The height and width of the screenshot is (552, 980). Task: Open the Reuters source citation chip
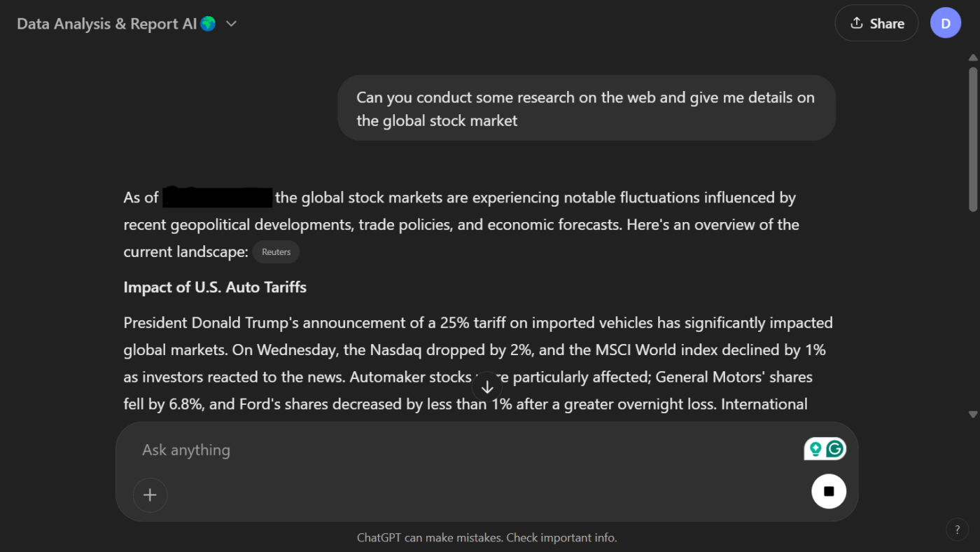[276, 252]
